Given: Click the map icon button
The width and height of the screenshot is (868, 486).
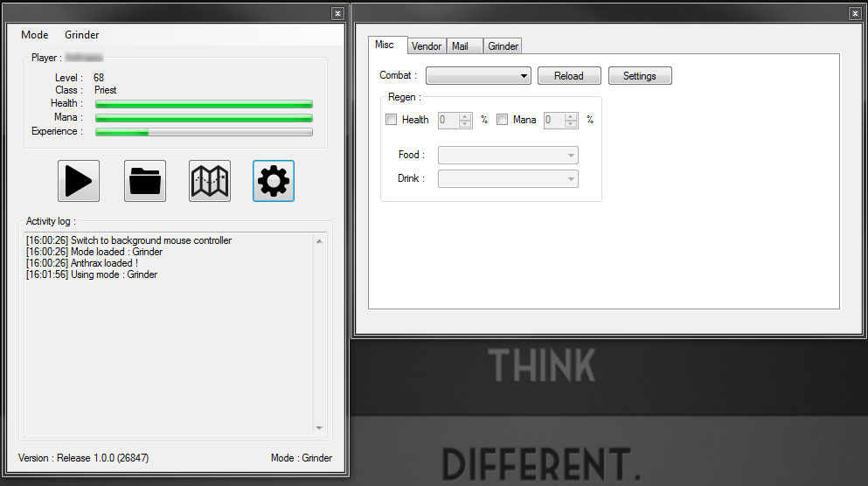Looking at the screenshot, I should point(210,181).
